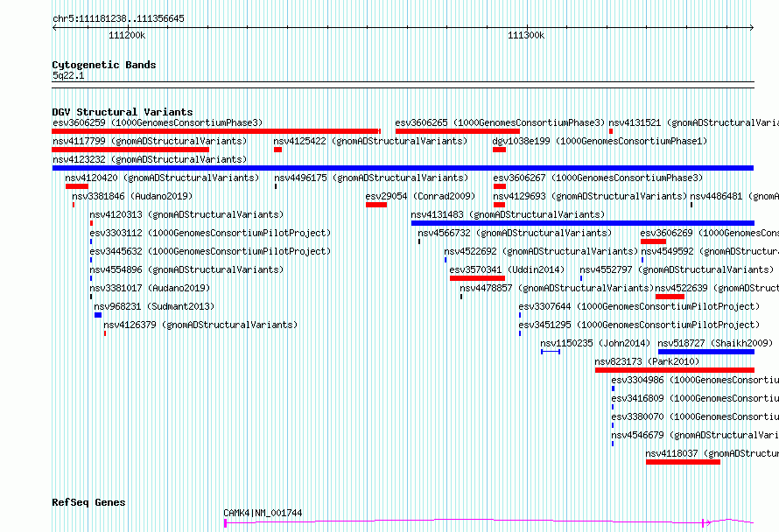Select esv3304986 variant label
Screen dimensions: 779x532
click(695, 380)
